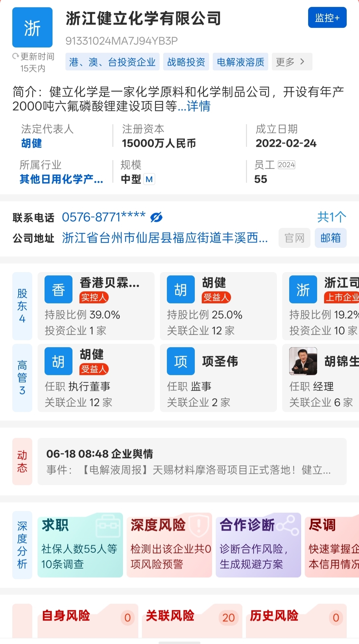Image resolution: width=359 pixels, height=644 pixels.
Task: Click the blue 浙 company logo
Action: point(32,28)
